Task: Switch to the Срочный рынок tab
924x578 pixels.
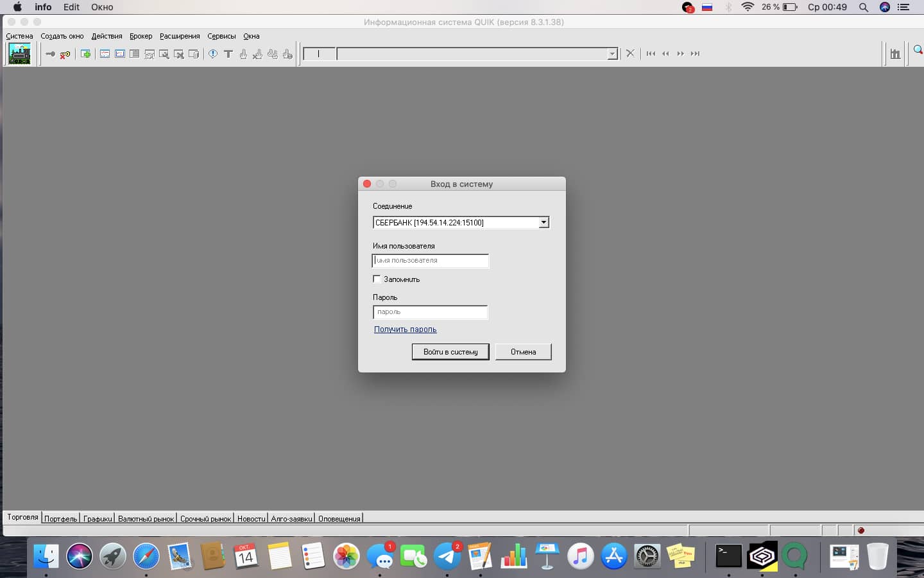Action: coord(205,518)
